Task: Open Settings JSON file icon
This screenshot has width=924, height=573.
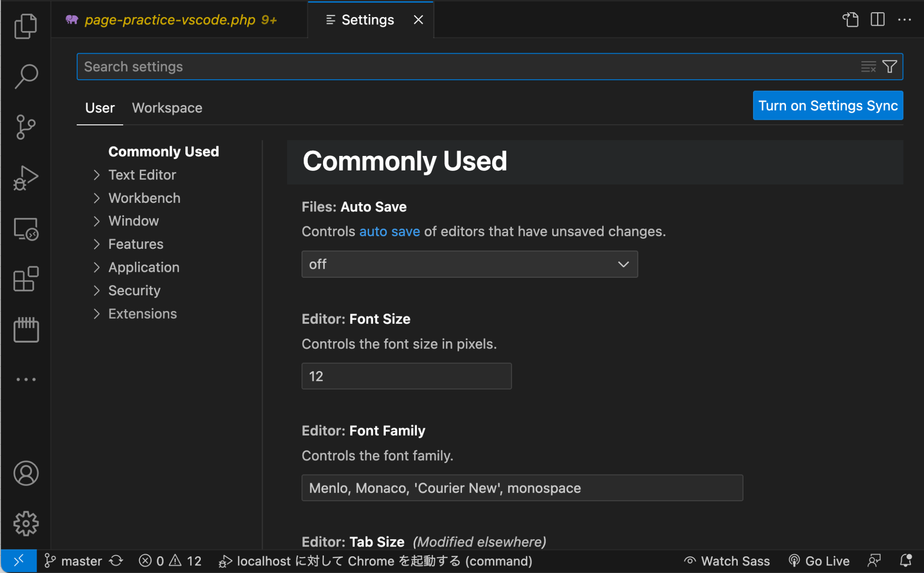Action: [x=850, y=20]
